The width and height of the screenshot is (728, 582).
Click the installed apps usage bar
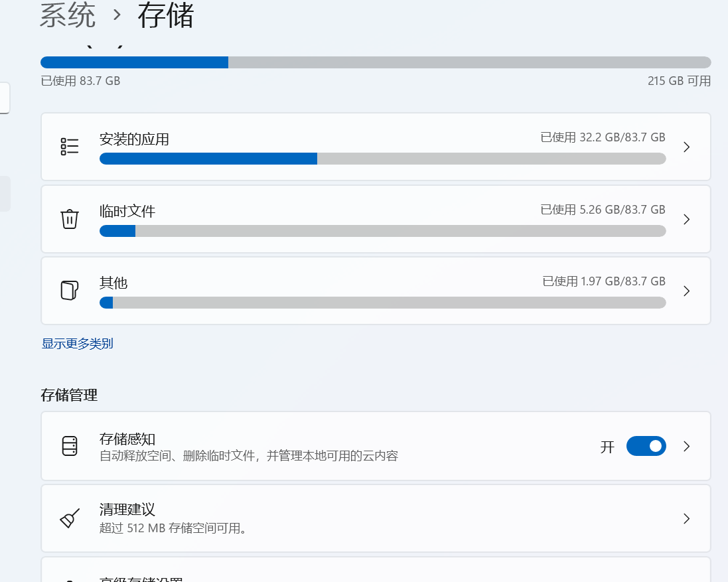(x=382, y=159)
